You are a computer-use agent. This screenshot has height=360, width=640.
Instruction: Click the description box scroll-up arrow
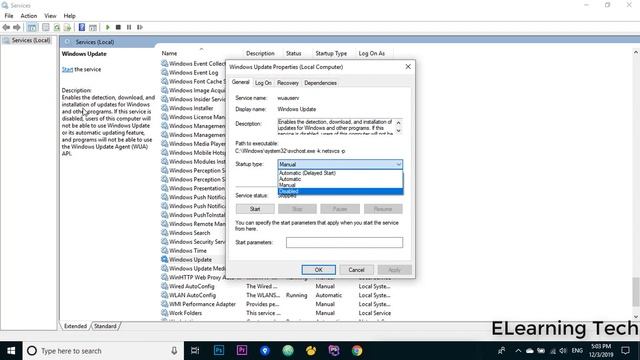pyautogui.click(x=398, y=123)
